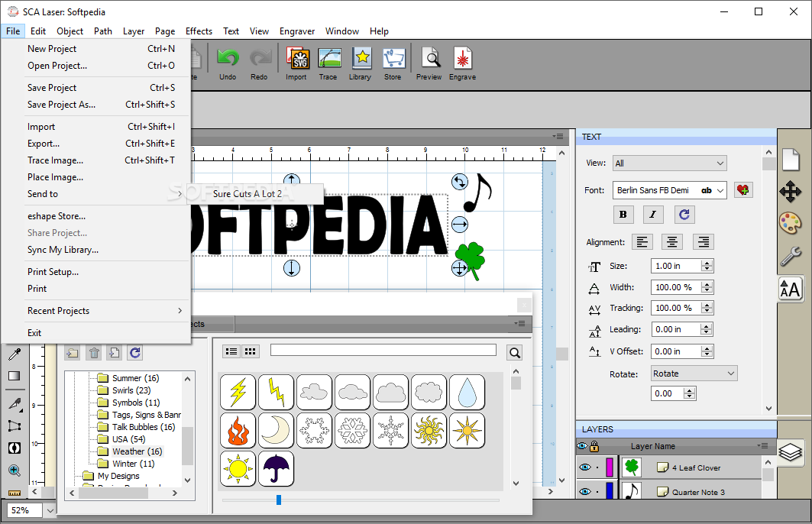Increase text Size stepper value
Viewport: 812px width, 524px height.
[707, 263]
